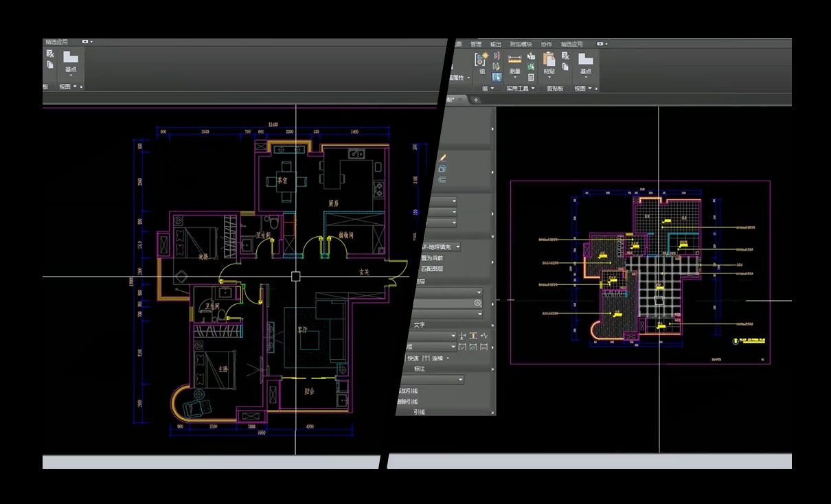Click the Base Point (基点) icon in right window
This screenshot has width=831, height=504.
(585, 58)
